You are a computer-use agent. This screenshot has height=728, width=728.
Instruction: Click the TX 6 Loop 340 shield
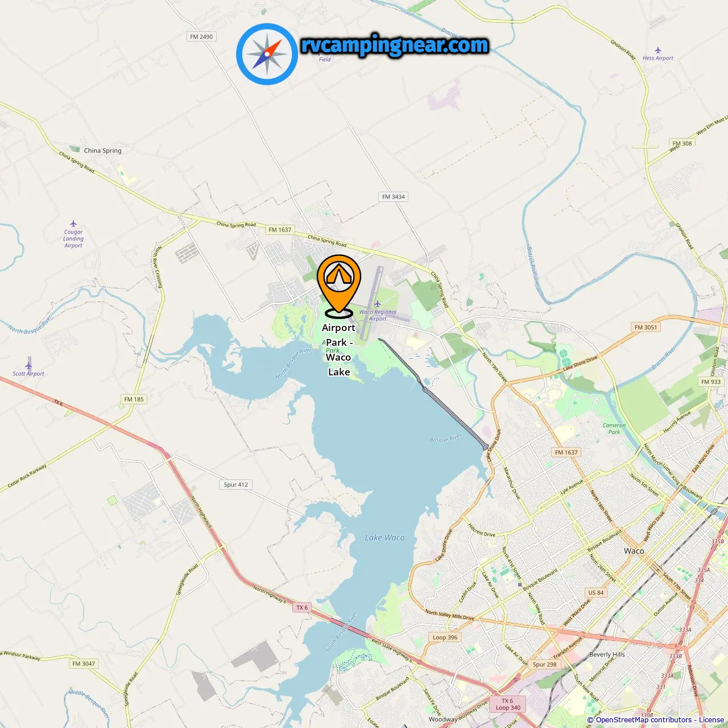click(508, 704)
